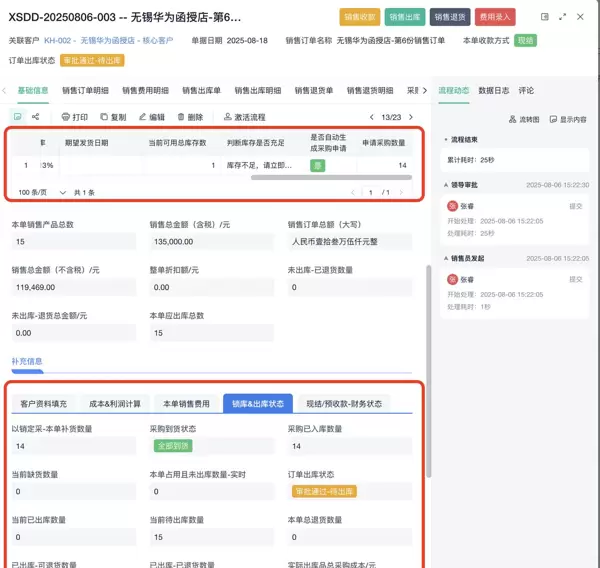
Task: Click the 销售收款 button
Action: [360, 17]
